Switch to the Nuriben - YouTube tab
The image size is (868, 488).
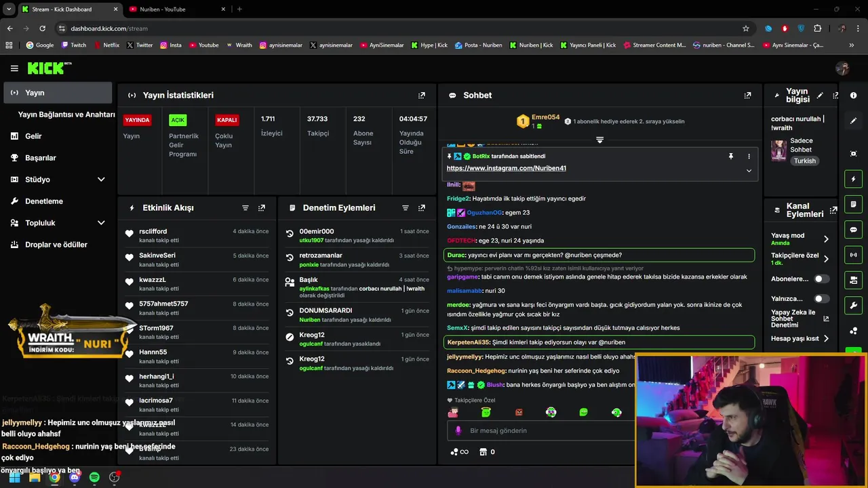pyautogui.click(x=176, y=9)
